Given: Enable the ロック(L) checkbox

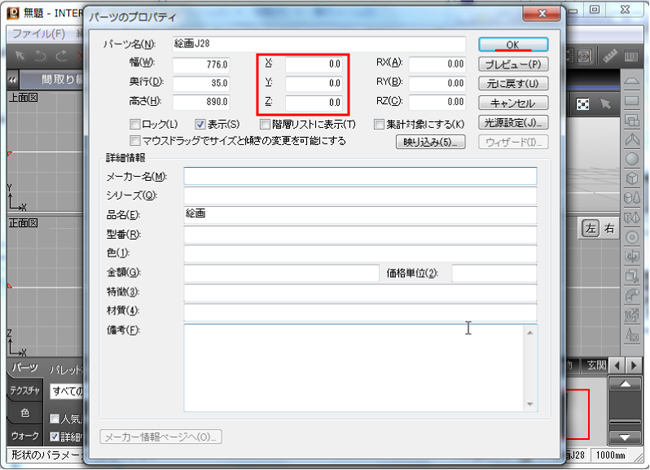Looking at the screenshot, I should (x=137, y=124).
